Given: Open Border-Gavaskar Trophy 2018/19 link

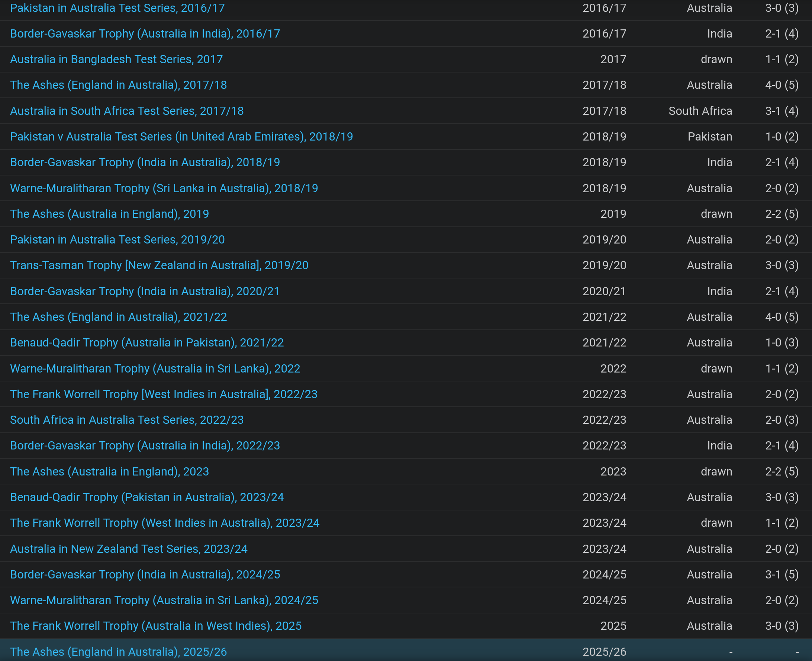Looking at the screenshot, I should point(145,162).
